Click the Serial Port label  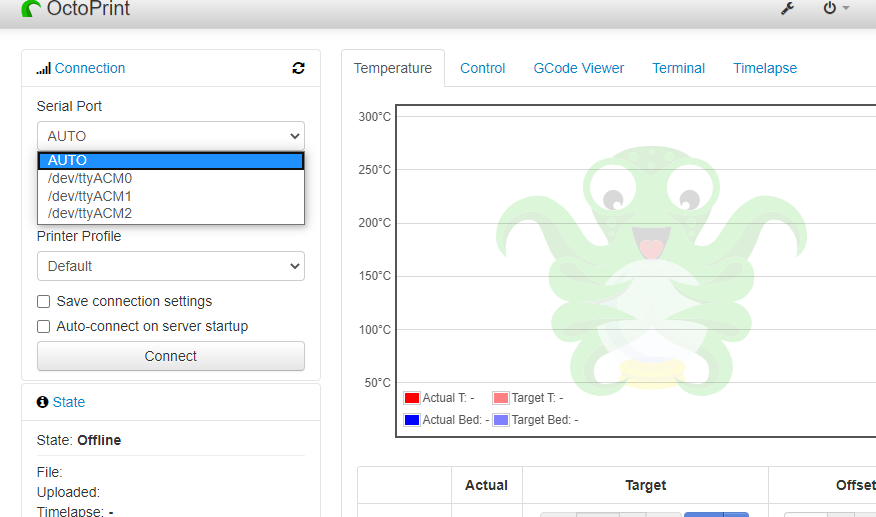[x=69, y=106]
